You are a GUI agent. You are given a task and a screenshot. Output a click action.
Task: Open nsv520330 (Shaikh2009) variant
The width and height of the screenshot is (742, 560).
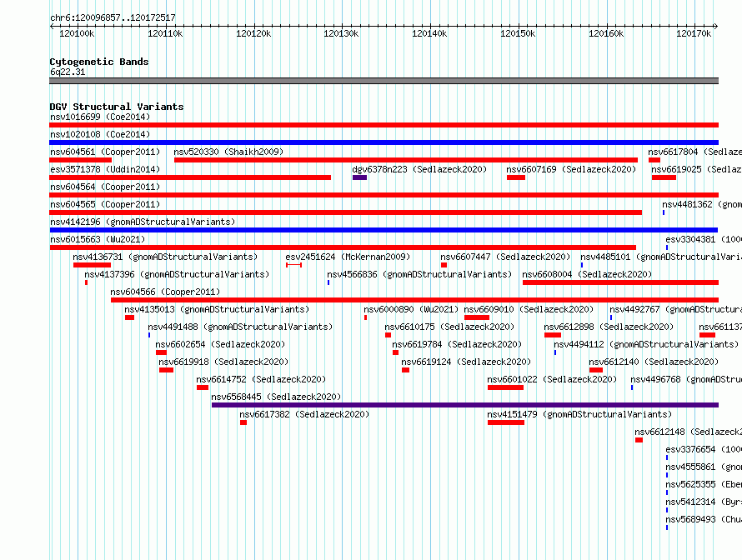(x=228, y=152)
